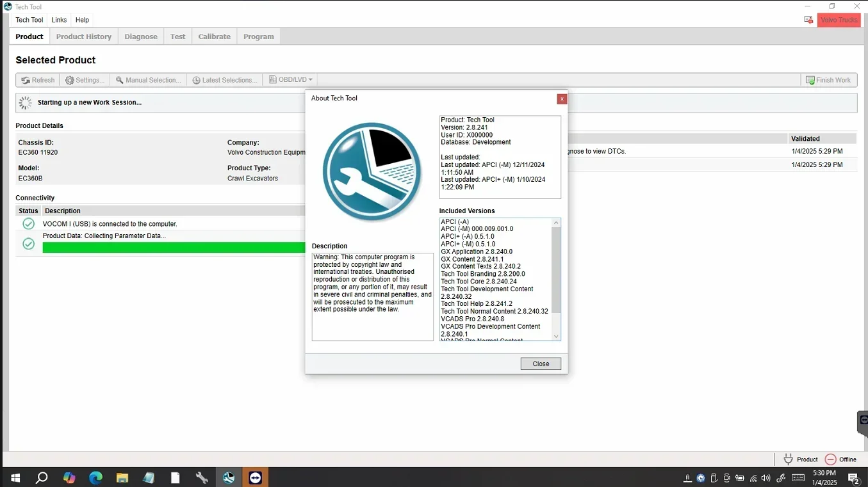Click the battery tray icon

click(x=740, y=478)
